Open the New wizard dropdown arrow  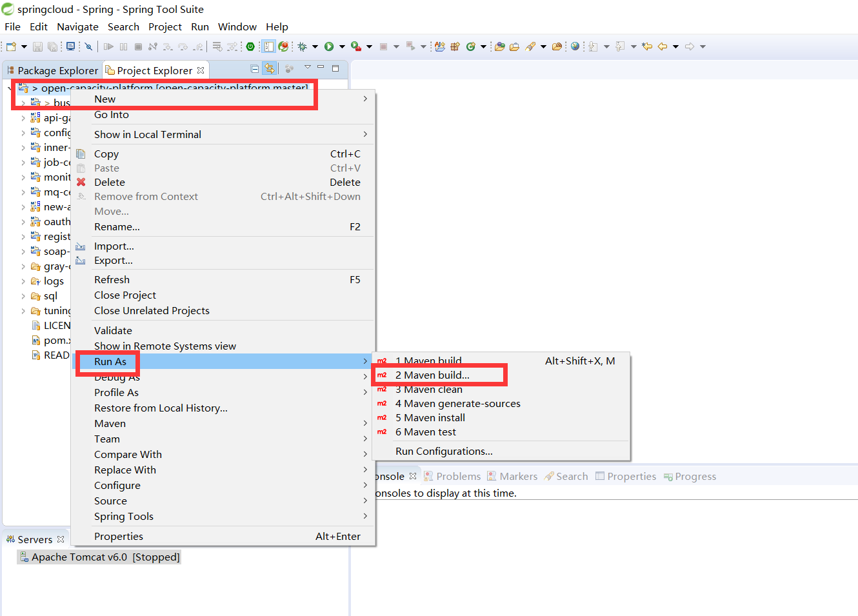(24, 46)
